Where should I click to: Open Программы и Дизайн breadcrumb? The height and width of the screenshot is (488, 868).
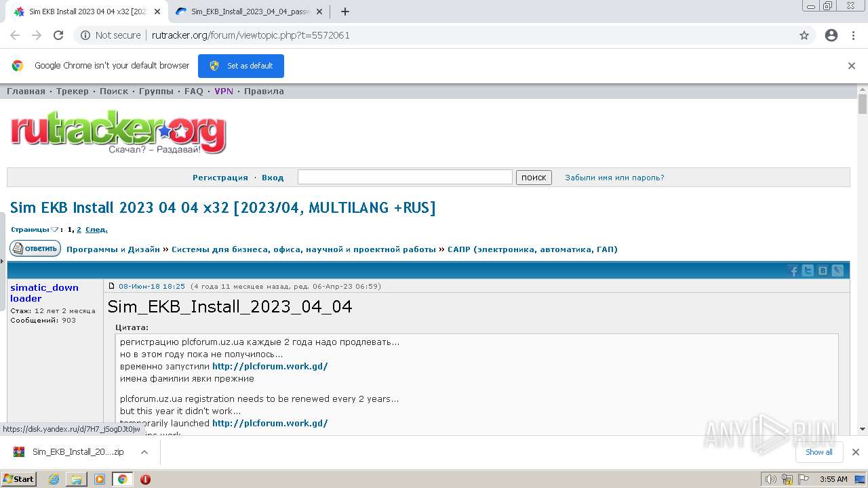pyautogui.click(x=113, y=249)
